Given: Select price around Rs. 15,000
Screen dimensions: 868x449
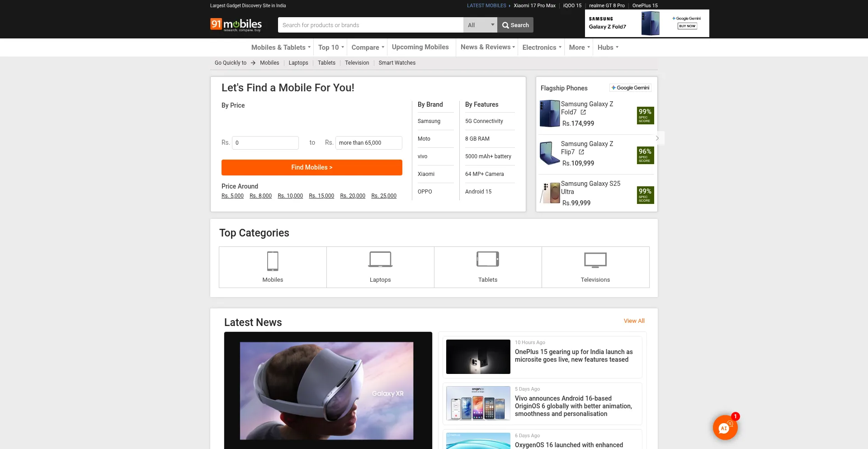Looking at the screenshot, I should [321, 196].
